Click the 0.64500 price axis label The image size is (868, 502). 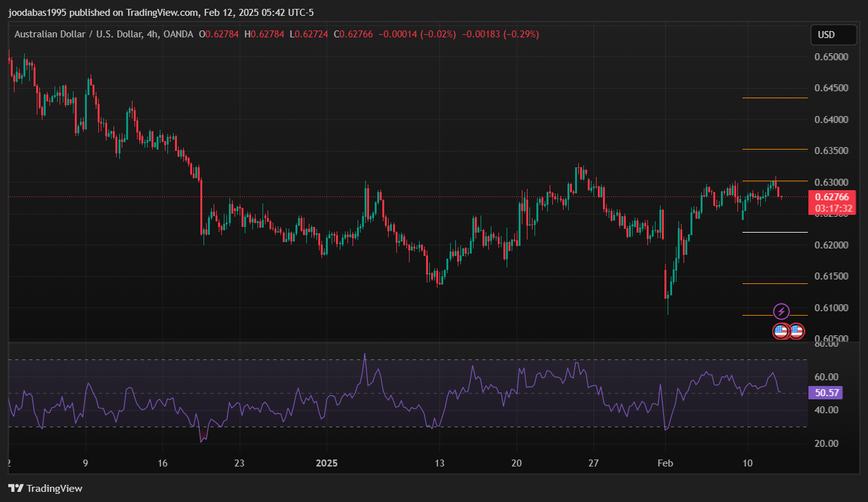(830, 88)
